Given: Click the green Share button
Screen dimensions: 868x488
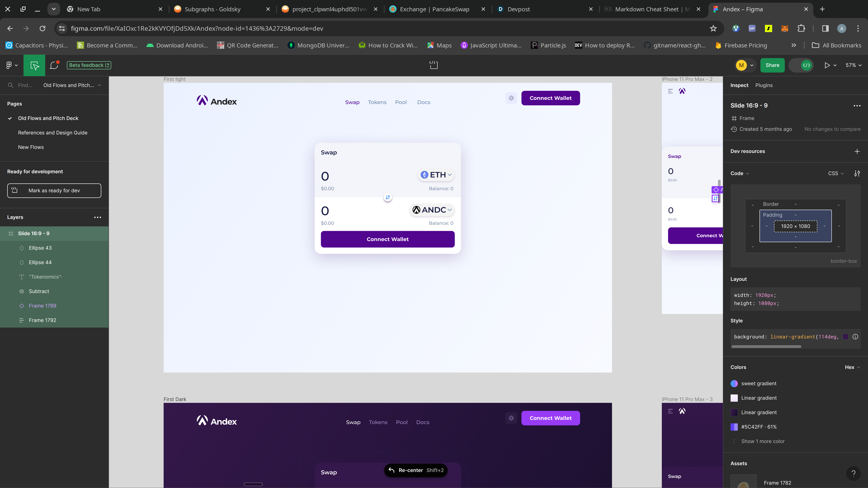Looking at the screenshot, I should [772, 65].
